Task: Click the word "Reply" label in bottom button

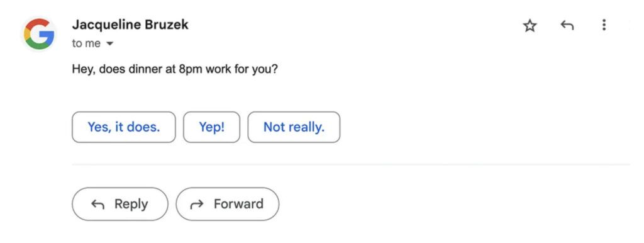Action: [x=131, y=204]
